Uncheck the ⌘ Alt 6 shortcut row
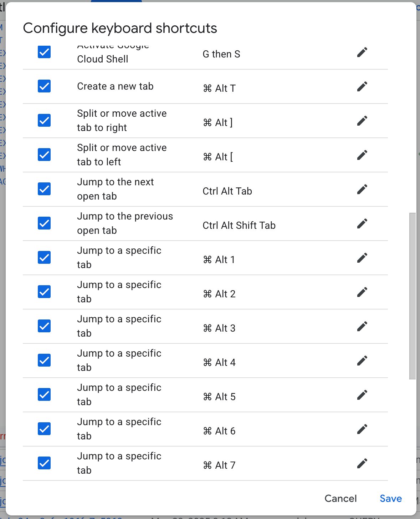Screen dimensions: 420x519 click(x=44, y=429)
